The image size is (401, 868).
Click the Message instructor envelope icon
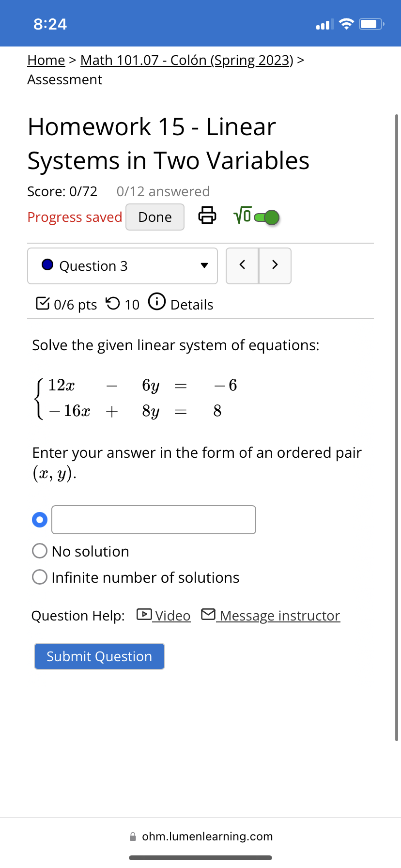click(x=208, y=614)
